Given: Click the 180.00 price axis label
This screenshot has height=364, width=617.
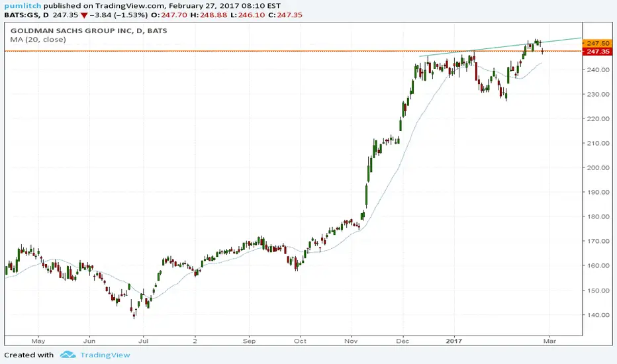Looking at the screenshot, I should [x=597, y=216].
